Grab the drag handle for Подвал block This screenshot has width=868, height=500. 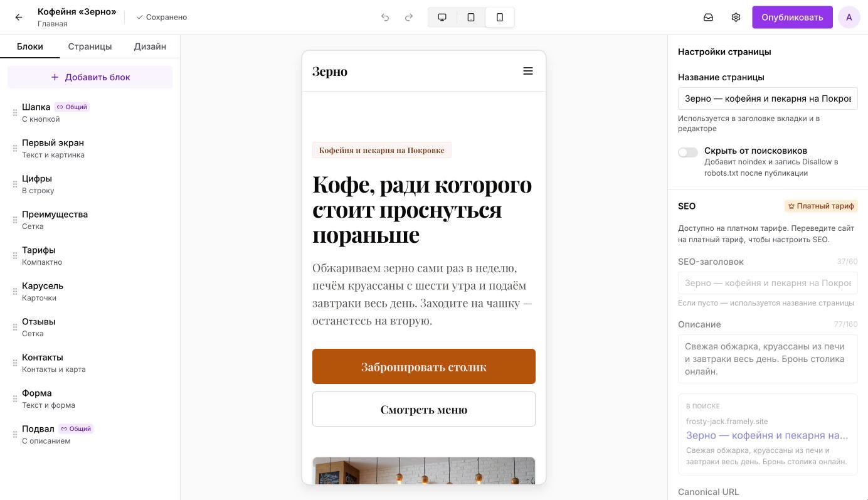tap(15, 435)
